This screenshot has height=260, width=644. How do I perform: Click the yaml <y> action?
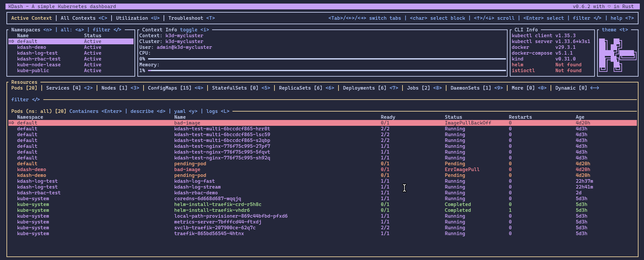(186, 111)
